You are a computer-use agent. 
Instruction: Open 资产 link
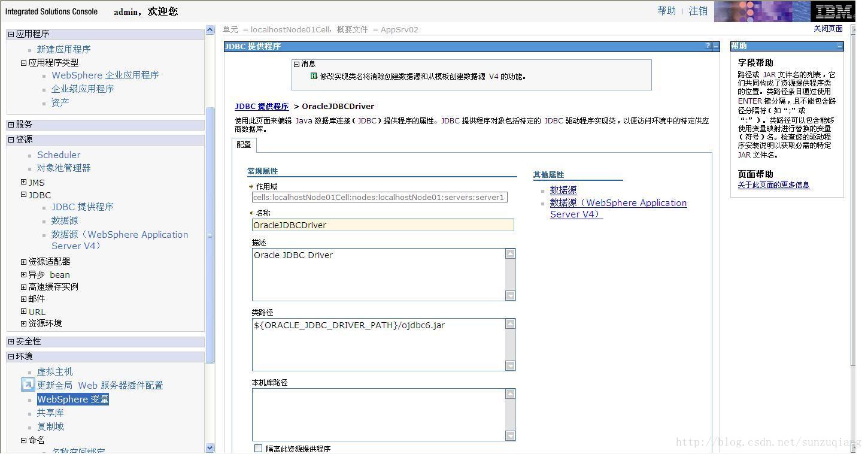click(60, 102)
